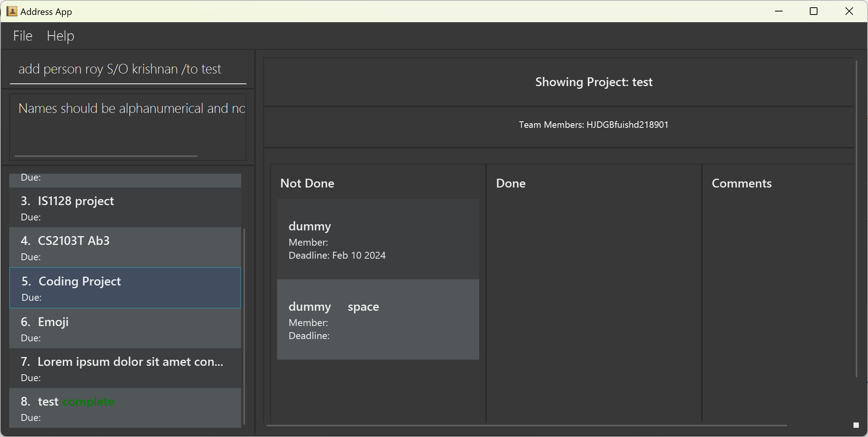Maximize the Address App window

point(814,11)
